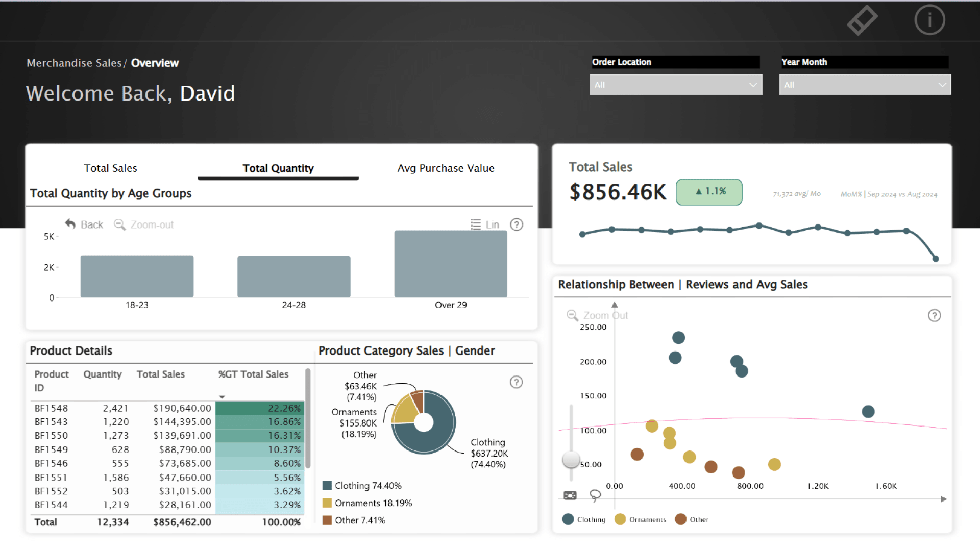Click the $144,395.00 sales cell

pos(182,422)
